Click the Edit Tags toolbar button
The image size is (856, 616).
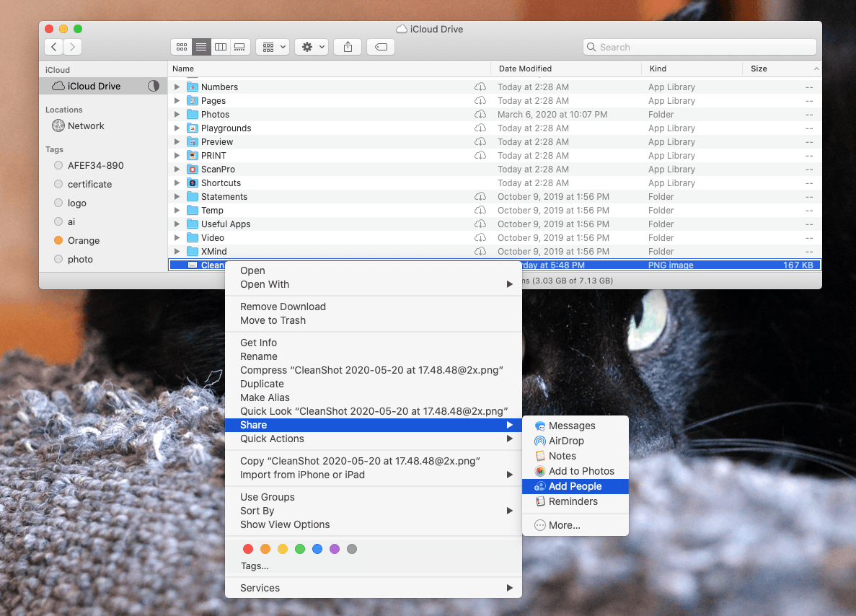point(380,47)
